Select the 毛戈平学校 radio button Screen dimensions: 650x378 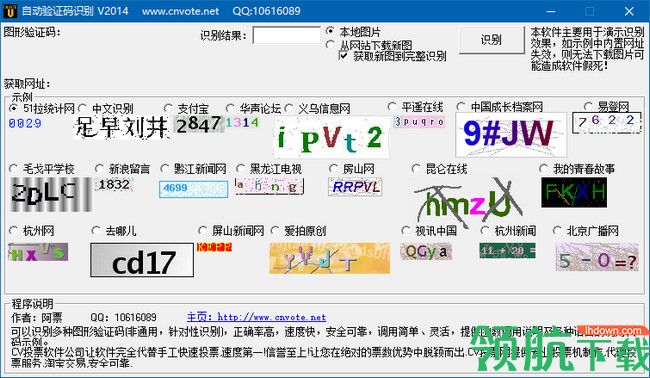tap(13, 169)
